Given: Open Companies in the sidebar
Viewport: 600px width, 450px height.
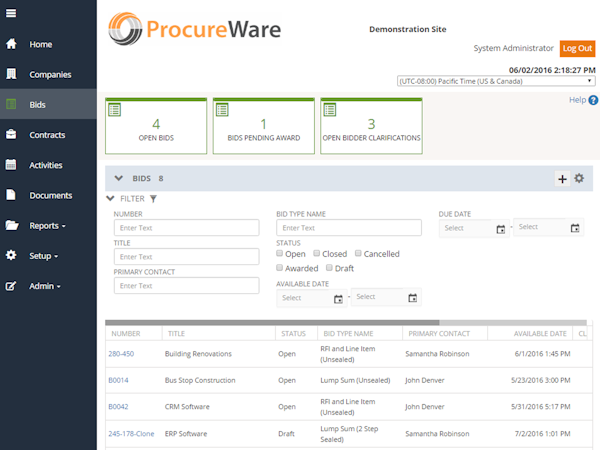Looking at the screenshot, I should coord(50,75).
